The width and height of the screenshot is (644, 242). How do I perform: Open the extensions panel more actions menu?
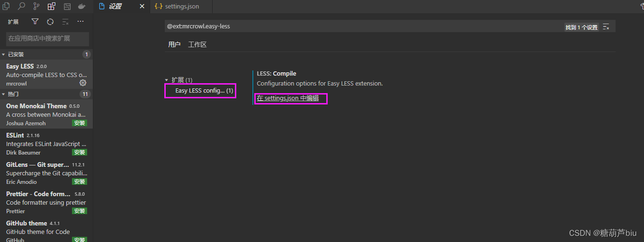tap(80, 22)
